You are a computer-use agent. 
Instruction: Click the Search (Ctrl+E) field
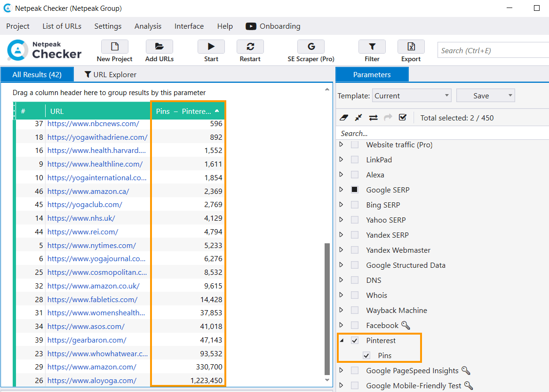tap(493, 50)
